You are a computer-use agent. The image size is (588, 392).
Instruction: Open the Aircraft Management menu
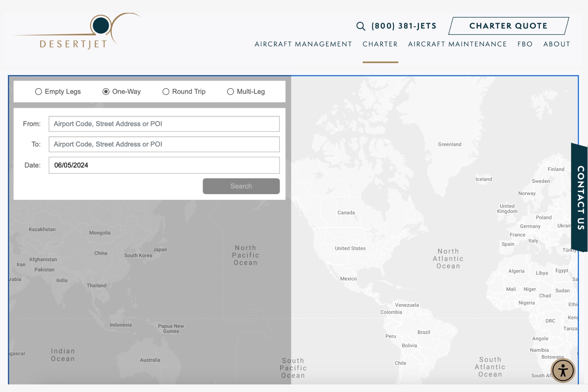click(x=303, y=44)
